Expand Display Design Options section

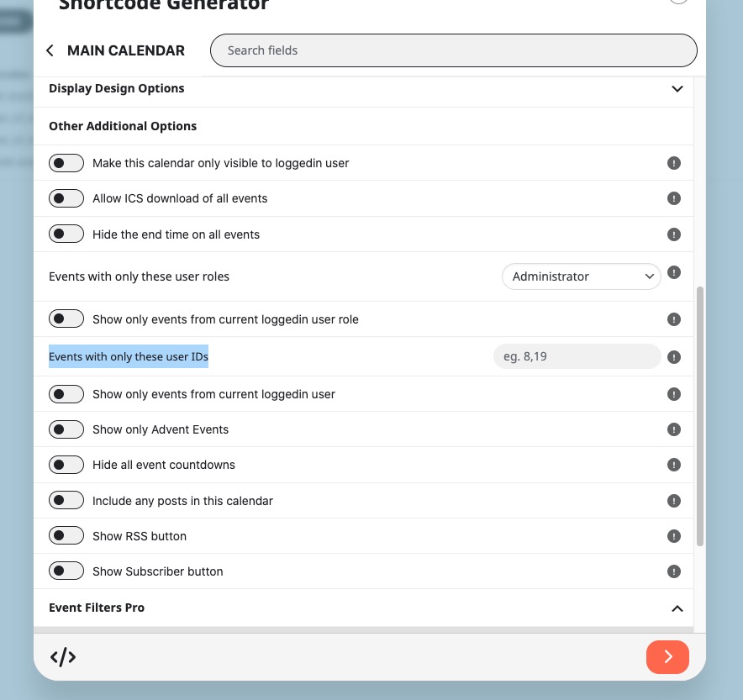click(x=677, y=88)
